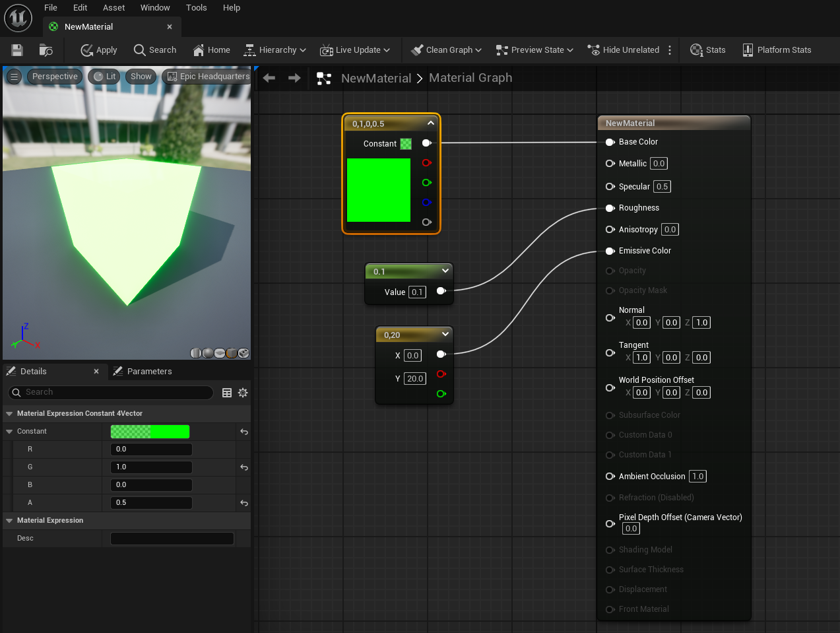The image size is (840, 633).
Task: Collapse the 0,1,0,0.5 constant node
Action: tap(431, 123)
